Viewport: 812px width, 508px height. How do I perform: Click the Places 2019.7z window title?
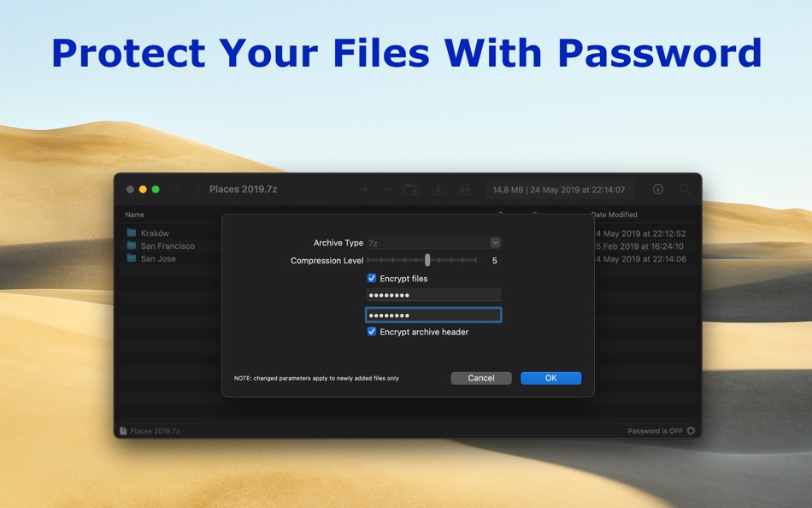click(x=244, y=189)
